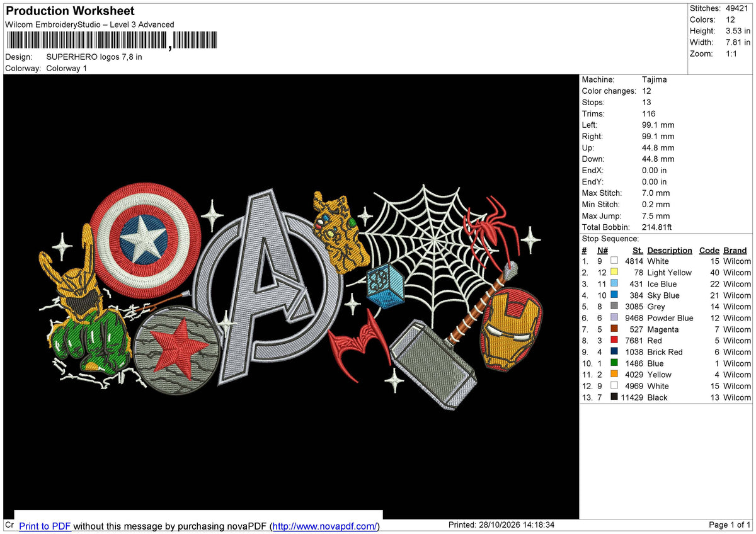Pick the Magenta color swatch
The image size is (756, 534).
coord(614,329)
